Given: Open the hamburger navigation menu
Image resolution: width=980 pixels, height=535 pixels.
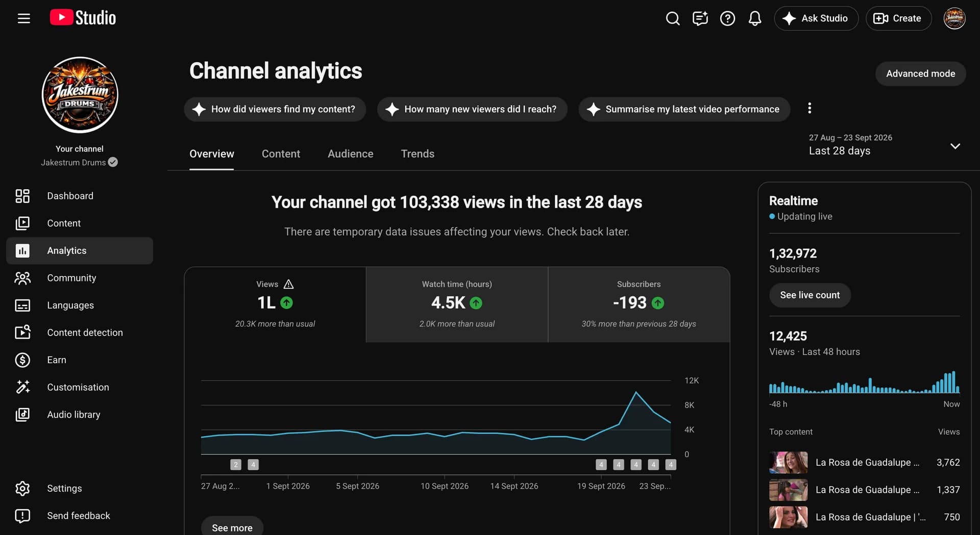Looking at the screenshot, I should pos(23,18).
